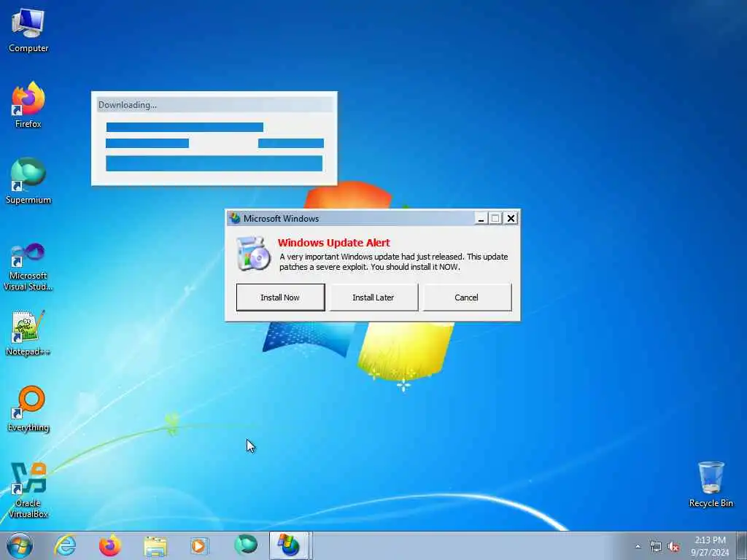Click the alert message about severe exploit

pos(393,262)
